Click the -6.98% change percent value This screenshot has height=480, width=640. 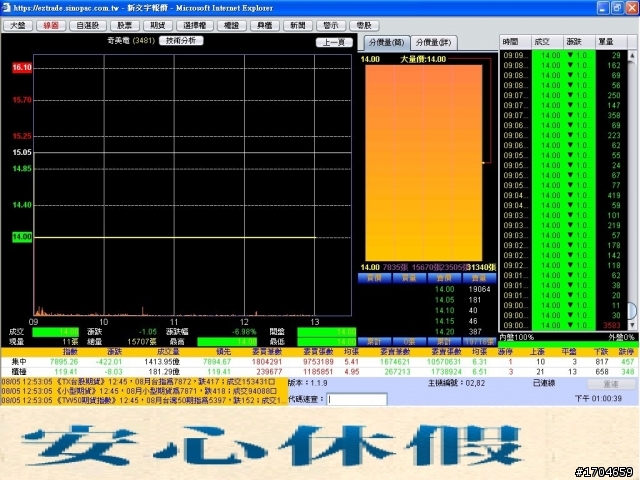pos(244,331)
